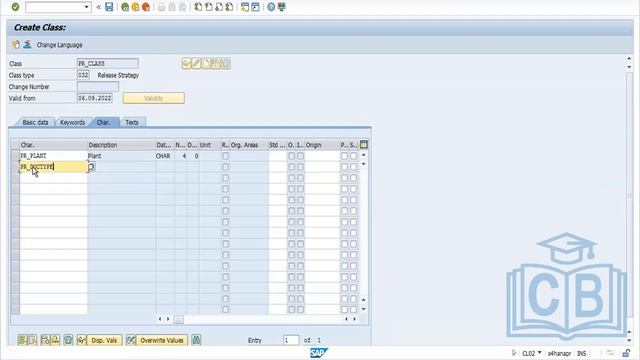Viewport: 640px width, 360px height.
Task: Click the Display class glasses icon
Action: pos(187,63)
